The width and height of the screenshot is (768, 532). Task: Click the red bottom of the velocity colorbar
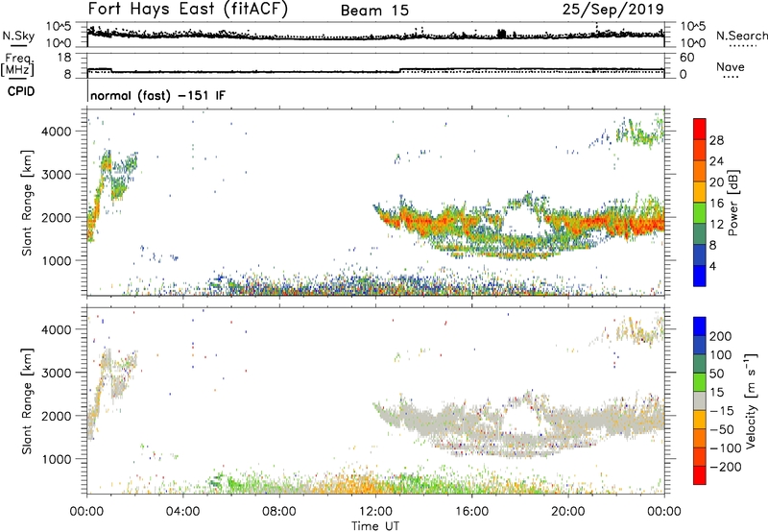(700, 475)
